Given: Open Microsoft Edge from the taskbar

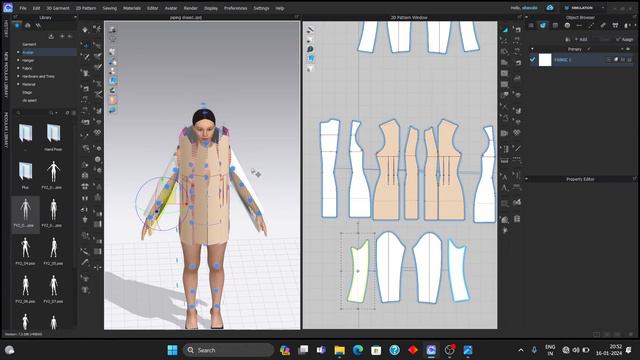Looking at the screenshot, I should (x=358, y=350).
